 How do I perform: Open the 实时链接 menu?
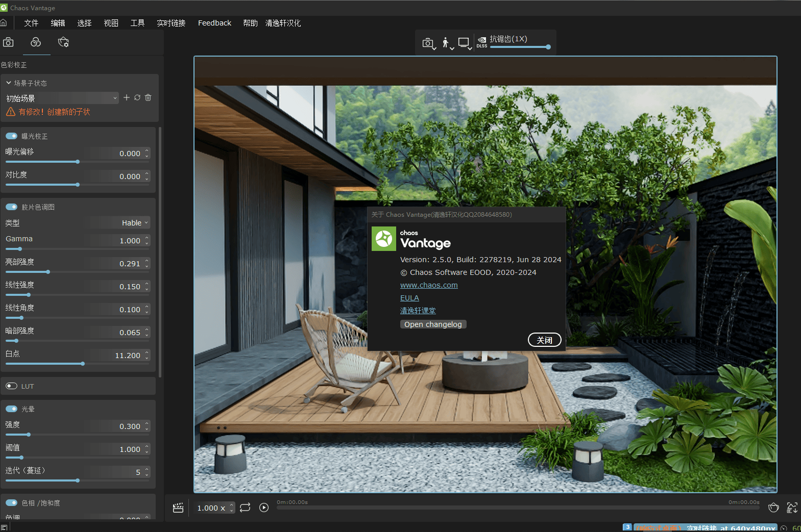[x=171, y=23]
